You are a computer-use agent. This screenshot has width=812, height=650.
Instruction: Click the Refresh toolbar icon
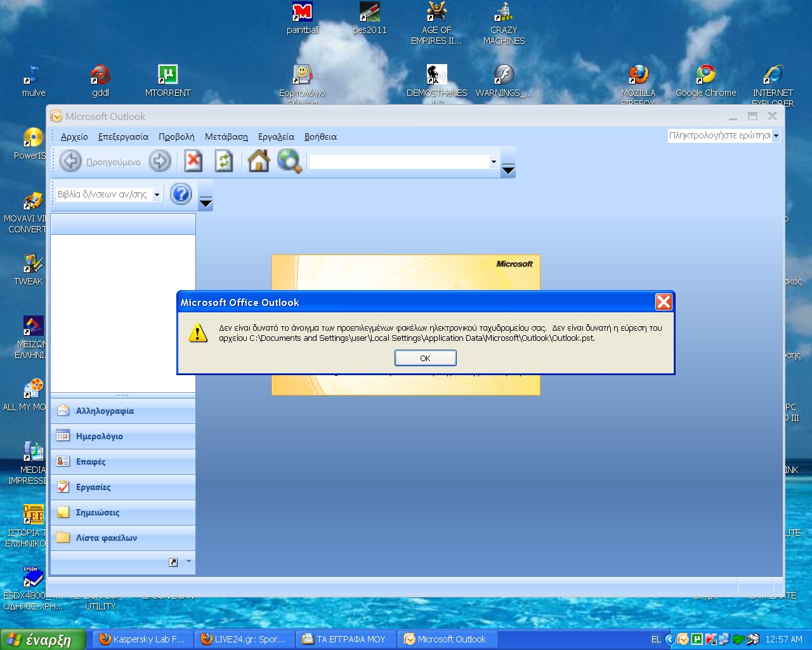223,161
